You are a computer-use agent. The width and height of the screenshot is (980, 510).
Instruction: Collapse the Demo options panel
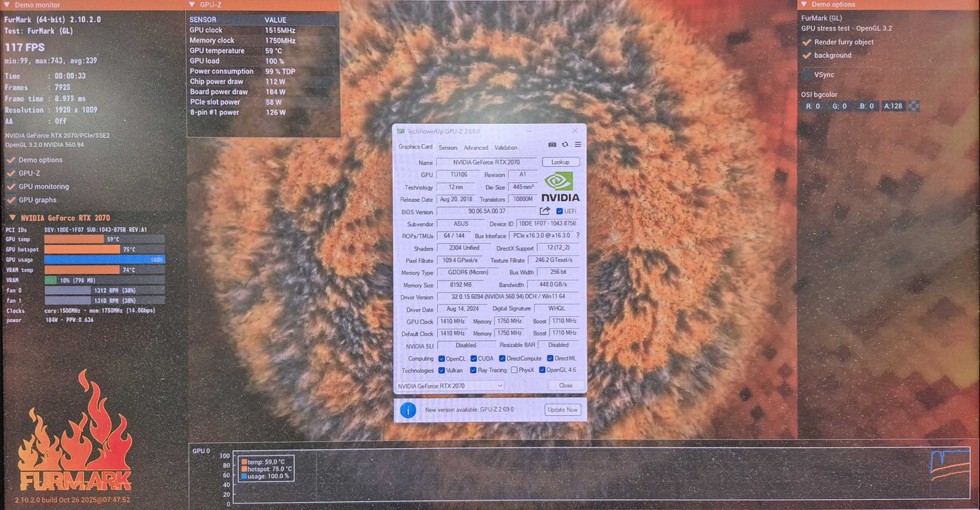coord(804,4)
